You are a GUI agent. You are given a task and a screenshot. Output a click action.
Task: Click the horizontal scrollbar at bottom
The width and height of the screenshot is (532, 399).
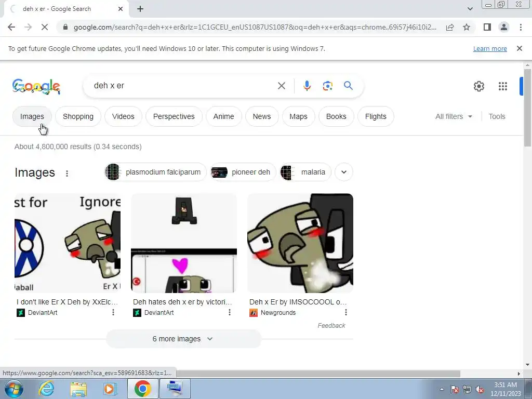pos(318,374)
